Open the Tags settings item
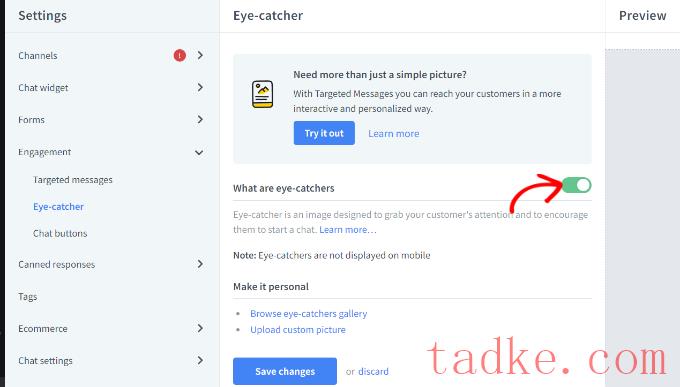The width and height of the screenshot is (680, 387). [28, 297]
